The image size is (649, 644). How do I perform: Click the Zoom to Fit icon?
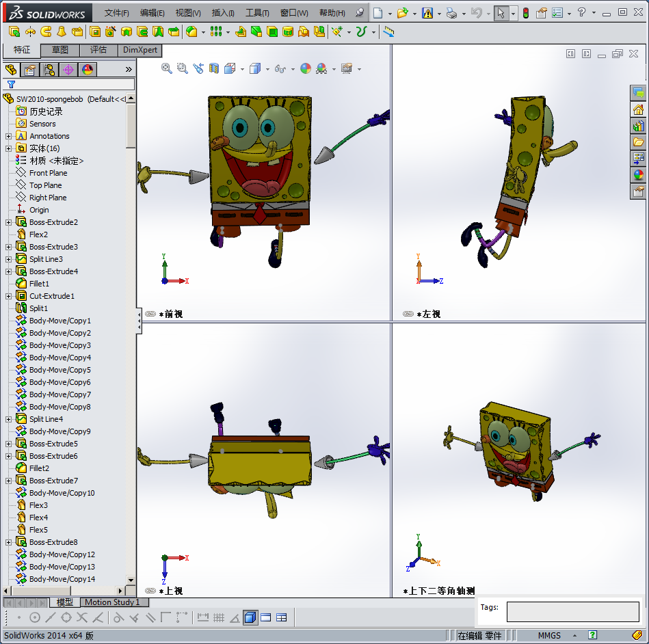[x=166, y=68]
